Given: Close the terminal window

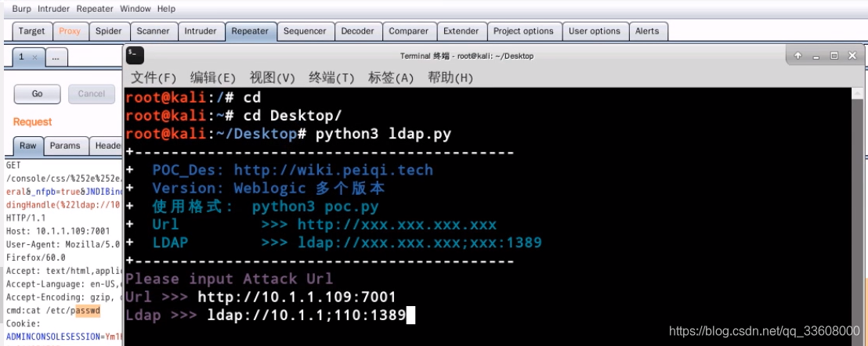Looking at the screenshot, I should pos(852,56).
